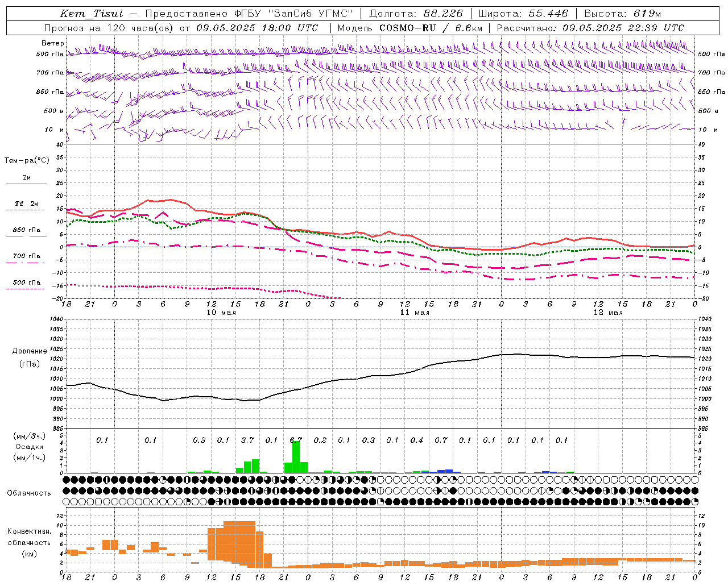Click the 3.7 precipitation total value
The image size is (728, 582).
pyautogui.click(x=247, y=440)
